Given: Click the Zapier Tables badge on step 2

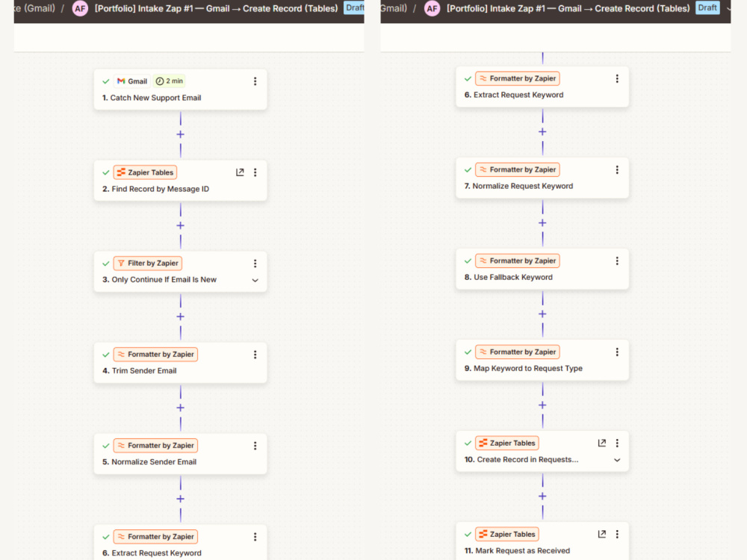Looking at the screenshot, I should pyautogui.click(x=146, y=172).
